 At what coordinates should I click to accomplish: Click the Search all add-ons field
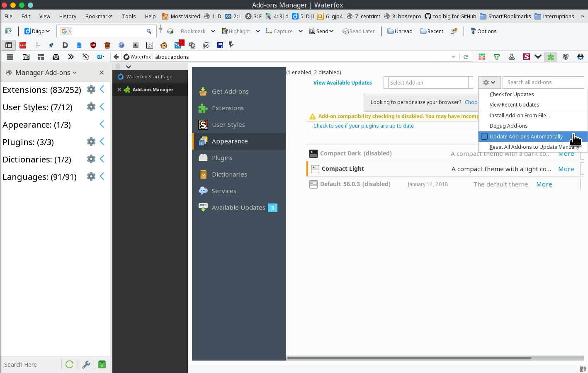click(x=543, y=82)
